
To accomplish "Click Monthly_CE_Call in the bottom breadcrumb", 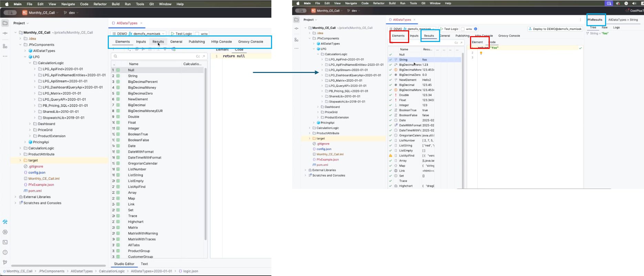I will pyautogui.click(x=19, y=271).
